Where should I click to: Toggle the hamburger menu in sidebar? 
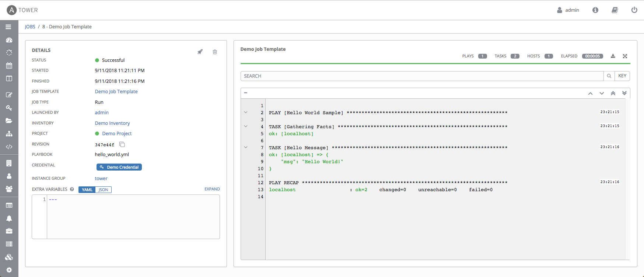(8, 27)
